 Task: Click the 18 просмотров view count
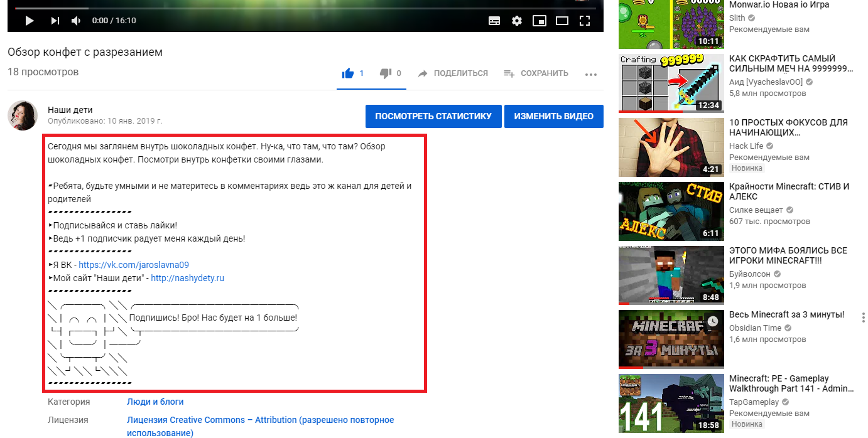pos(43,72)
